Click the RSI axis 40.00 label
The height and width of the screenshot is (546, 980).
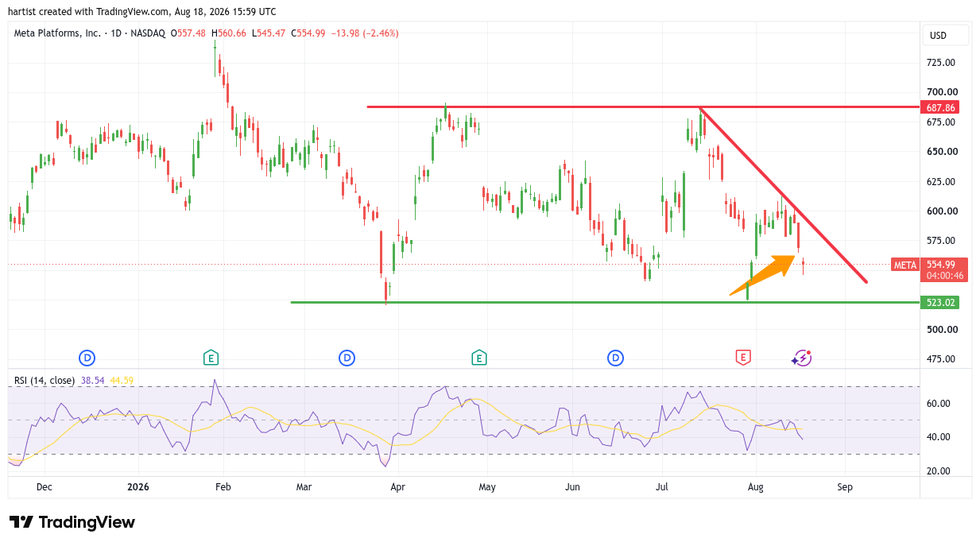(x=939, y=437)
